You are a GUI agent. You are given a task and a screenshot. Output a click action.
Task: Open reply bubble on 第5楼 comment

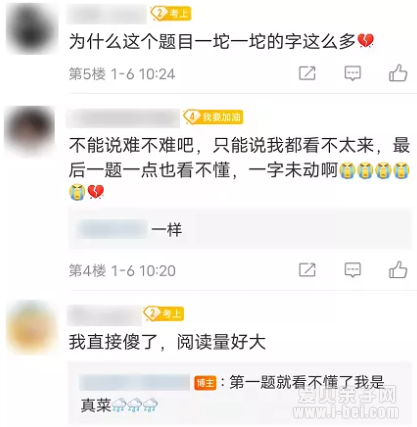click(x=352, y=73)
